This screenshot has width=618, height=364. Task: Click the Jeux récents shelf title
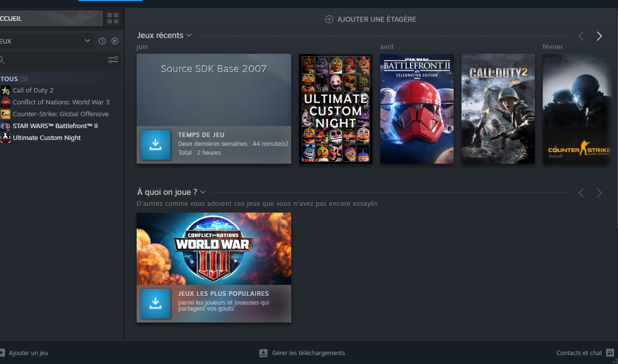click(x=160, y=36)
